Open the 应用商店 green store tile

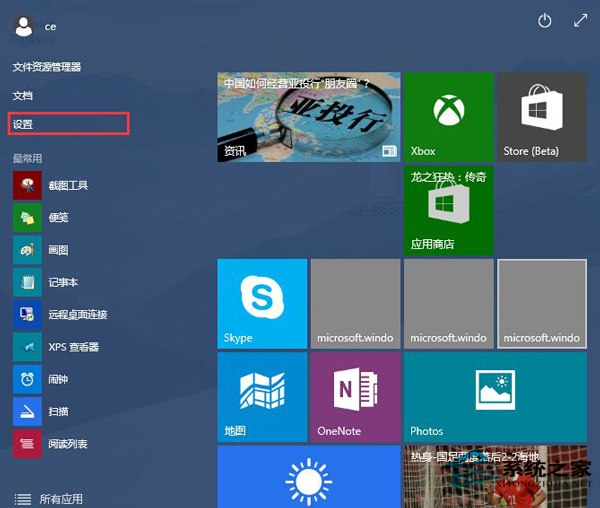(449, 210)
